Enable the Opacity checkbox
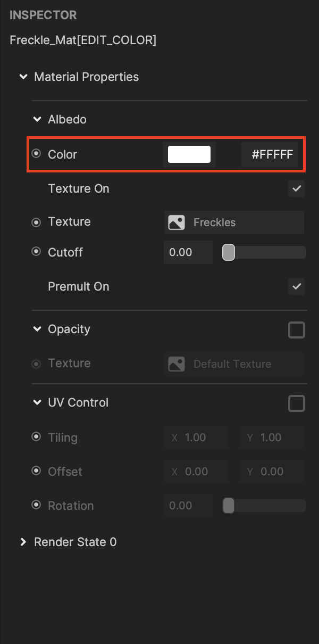 coord(297,330)
